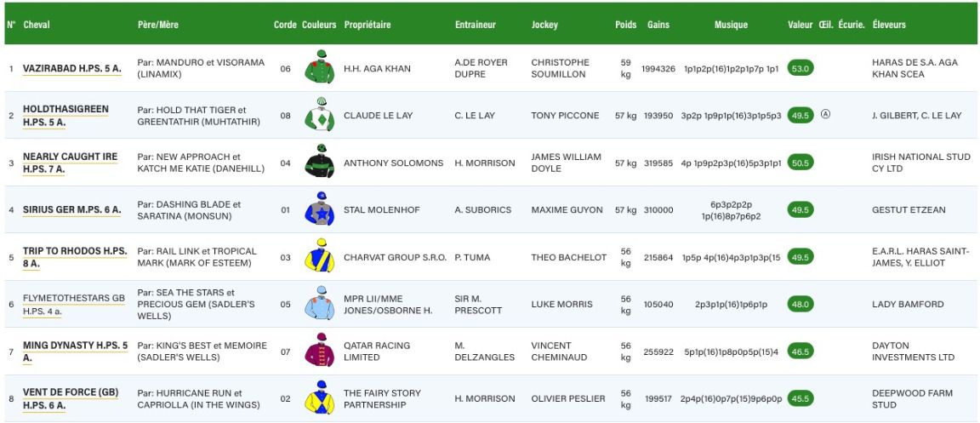Click the Écurie. column header
Image resolution: width=980 pixels, height=423 pixels.
pyautogui.click(x=852, y=25)
